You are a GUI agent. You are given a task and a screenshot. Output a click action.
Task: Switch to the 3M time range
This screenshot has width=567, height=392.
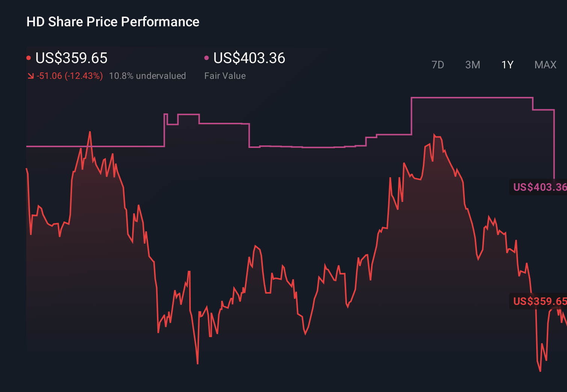tap(472, 65)
